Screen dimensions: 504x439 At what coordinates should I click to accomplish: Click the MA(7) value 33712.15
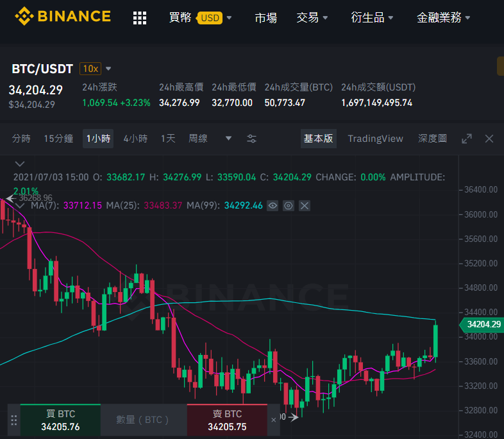(83, 205)
